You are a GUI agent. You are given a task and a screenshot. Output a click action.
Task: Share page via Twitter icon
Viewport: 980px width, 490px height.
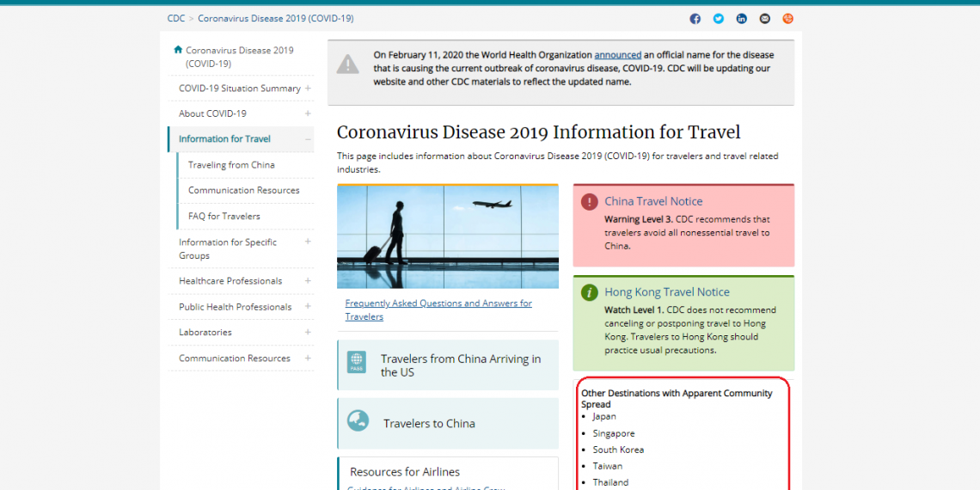click(x=718, y=19)
